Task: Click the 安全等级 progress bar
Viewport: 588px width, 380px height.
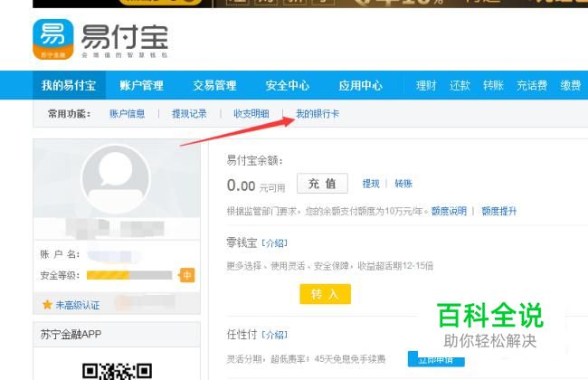Action: tap(129, 276)
